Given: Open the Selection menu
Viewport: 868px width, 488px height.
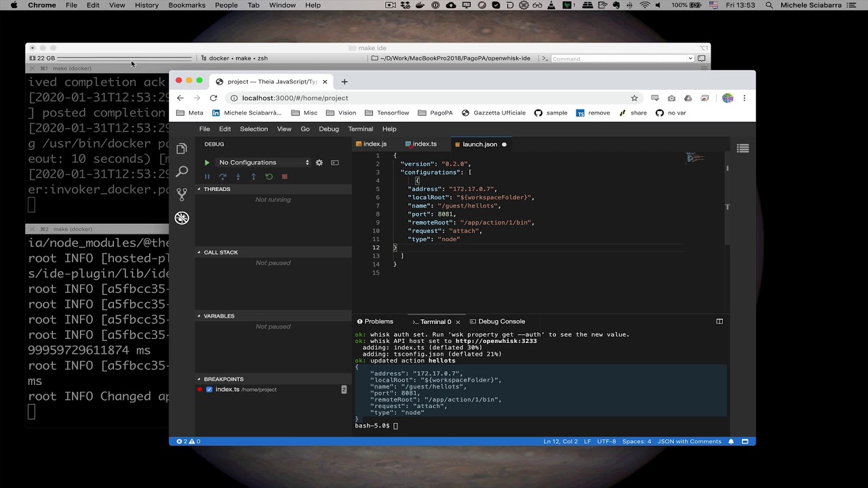Looking at the screenshot, I should coord(254,129).
